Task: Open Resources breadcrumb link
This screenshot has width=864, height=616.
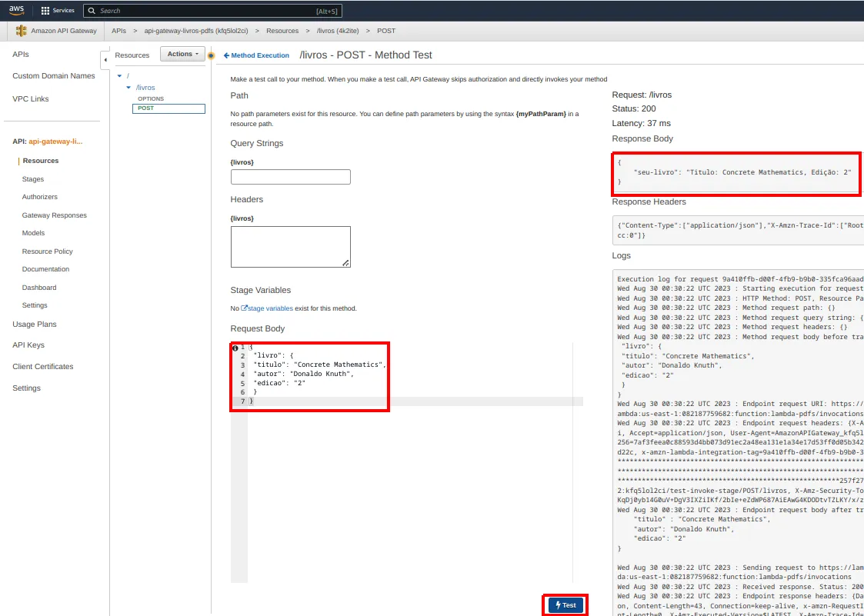Action: coord(282,31)
